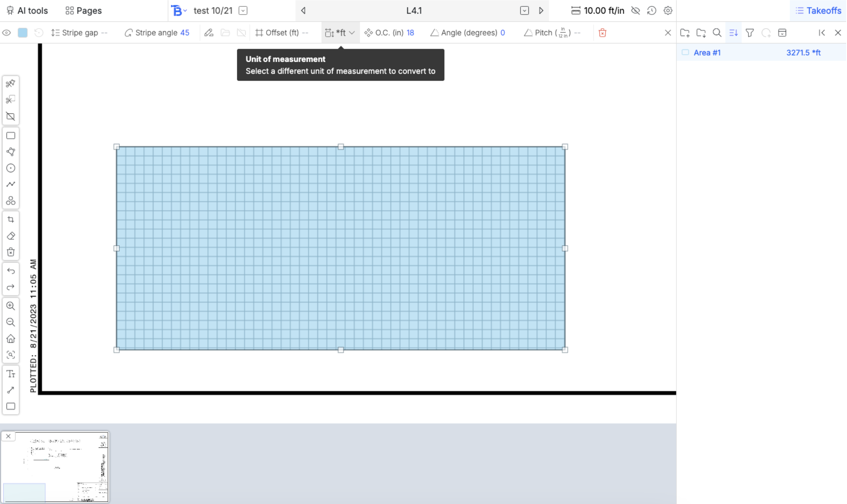Check the Area #1 checkbox
847x504 pixels.
point(685,52)
